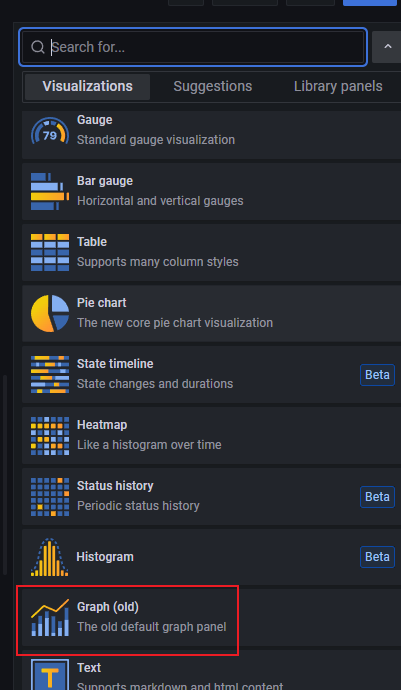The image size is (401, 690).
Task: Select the Visualizations tab
Action: (87, 86)
